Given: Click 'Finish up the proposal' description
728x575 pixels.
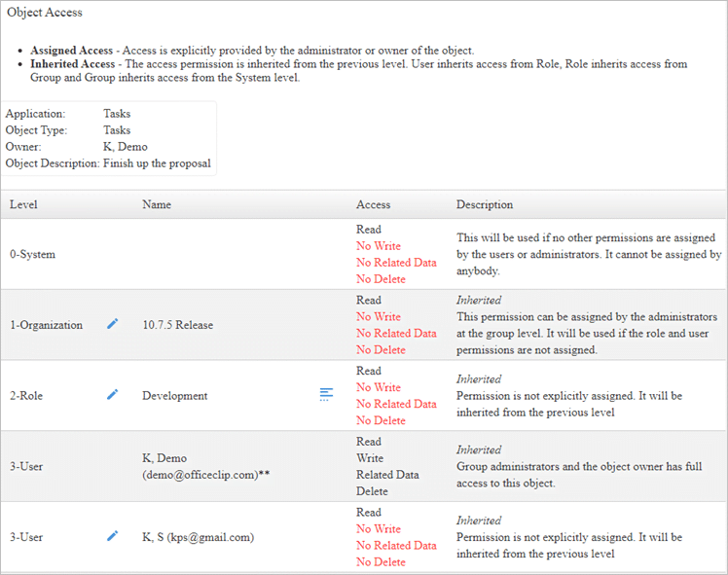Looking at the screenshot, I should tap(157, 163).
